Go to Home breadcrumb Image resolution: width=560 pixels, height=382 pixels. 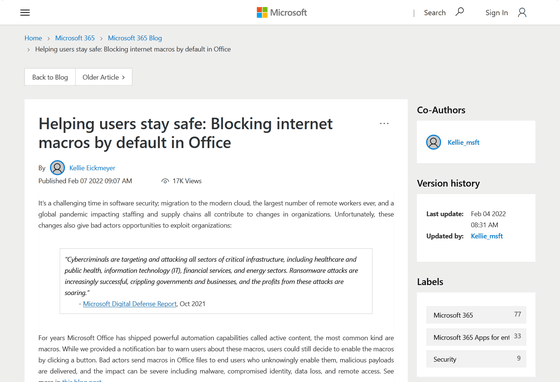pyautogui.click(x=33, y=38)
